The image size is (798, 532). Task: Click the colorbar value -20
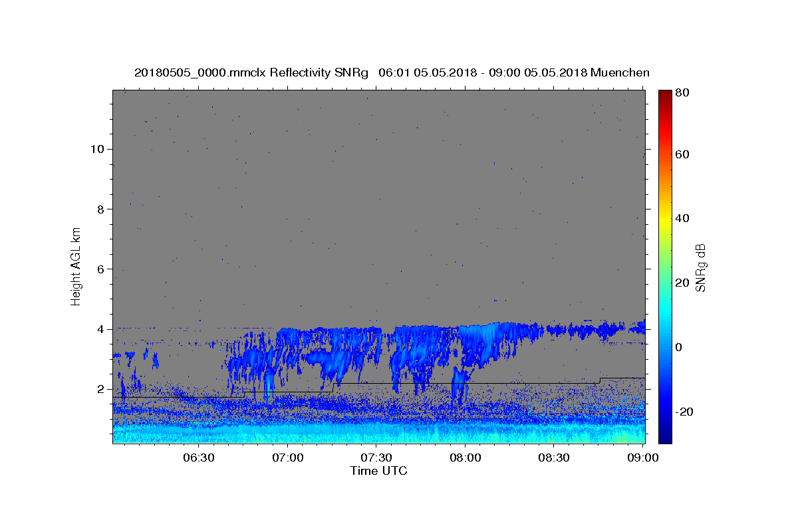pos(686,412)
